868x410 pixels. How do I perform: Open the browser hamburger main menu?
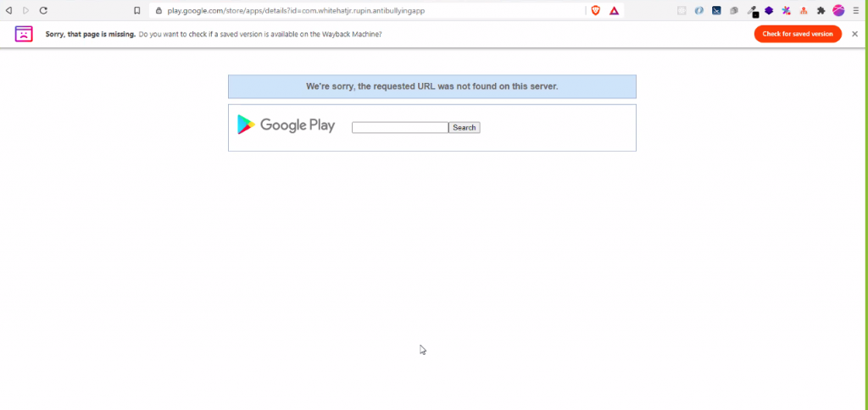click(x=856, y=10)
